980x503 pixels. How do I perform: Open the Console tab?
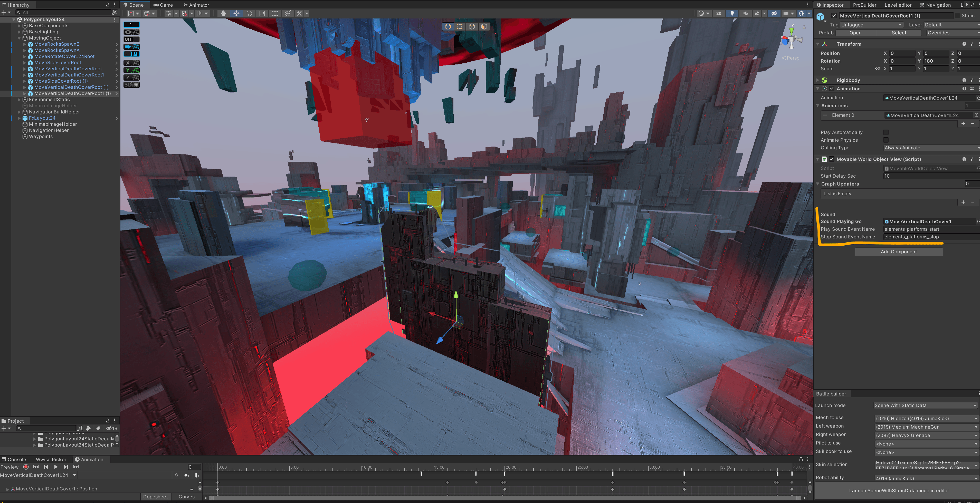14,459
